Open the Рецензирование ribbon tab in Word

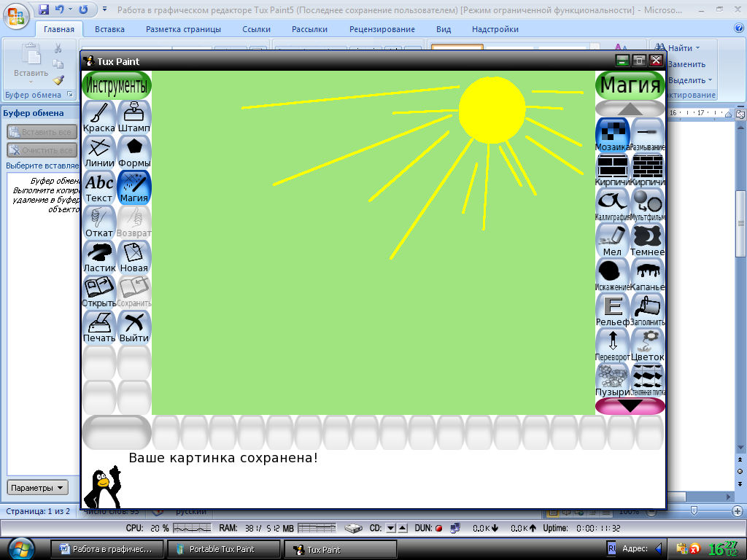(382, 29)
